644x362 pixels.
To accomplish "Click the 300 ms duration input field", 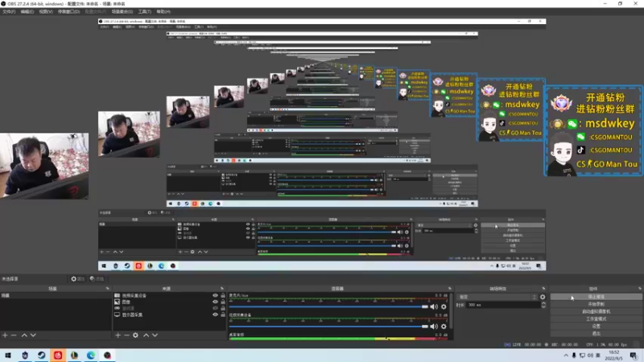I will point(503,305).
